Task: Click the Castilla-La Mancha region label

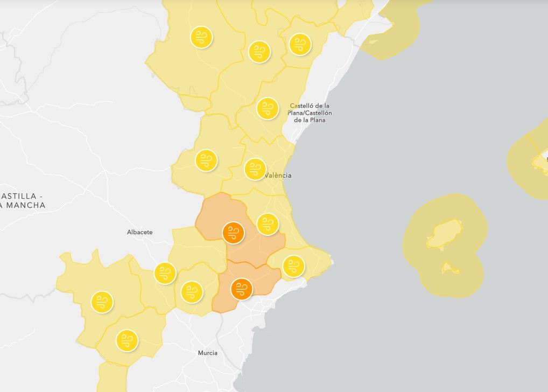Action: [23, 200]
